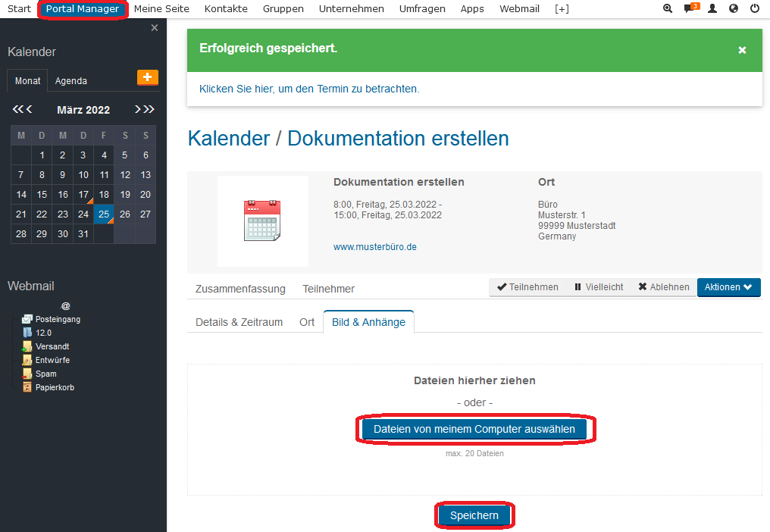Open the Papierkorb trash folder
The height and width of the screenshot is (532, 770).
(x=54, y=387)
